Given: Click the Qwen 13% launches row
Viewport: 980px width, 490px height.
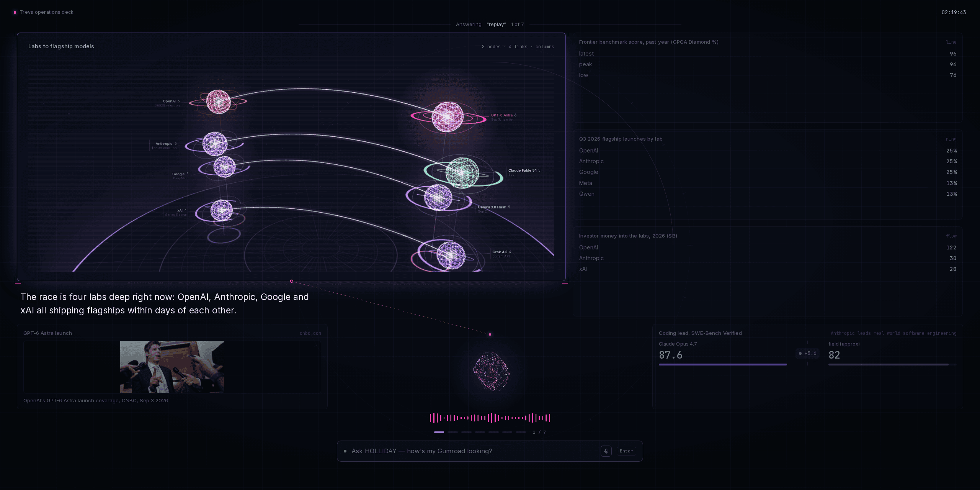Looking at the screenshot, I should point(768,194).
